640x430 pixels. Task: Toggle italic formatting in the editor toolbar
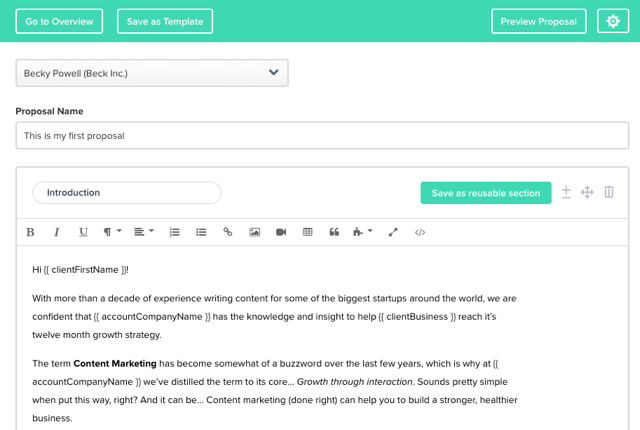click(x=56, y=232)
